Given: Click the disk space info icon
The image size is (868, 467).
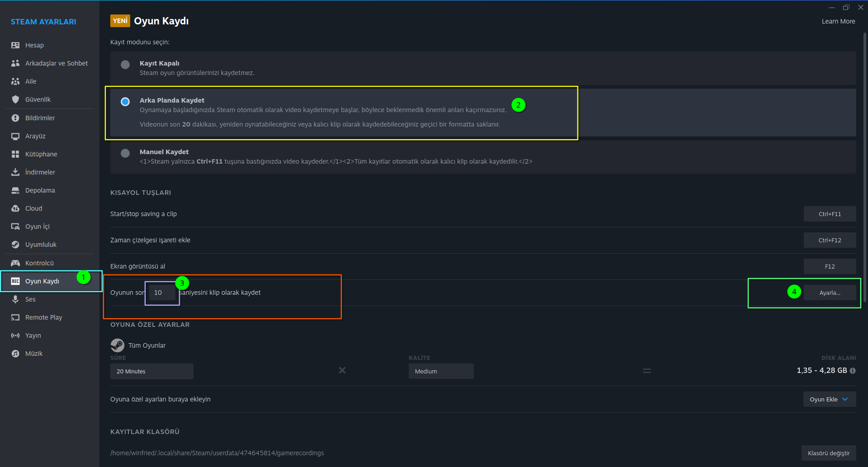Looking at the screenshot, I should (x=853, y=371).
